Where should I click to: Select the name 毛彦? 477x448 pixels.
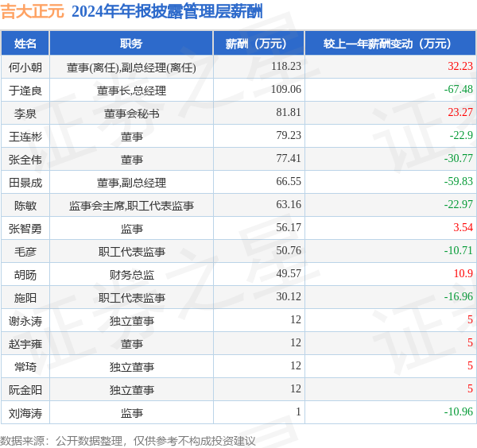(x=25, y=252)
